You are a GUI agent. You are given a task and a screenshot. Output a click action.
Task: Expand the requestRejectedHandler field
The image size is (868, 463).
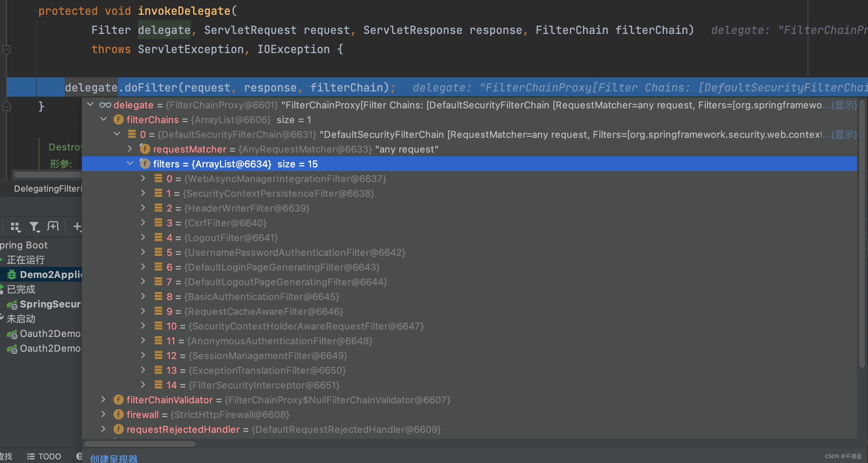point(104,429)
